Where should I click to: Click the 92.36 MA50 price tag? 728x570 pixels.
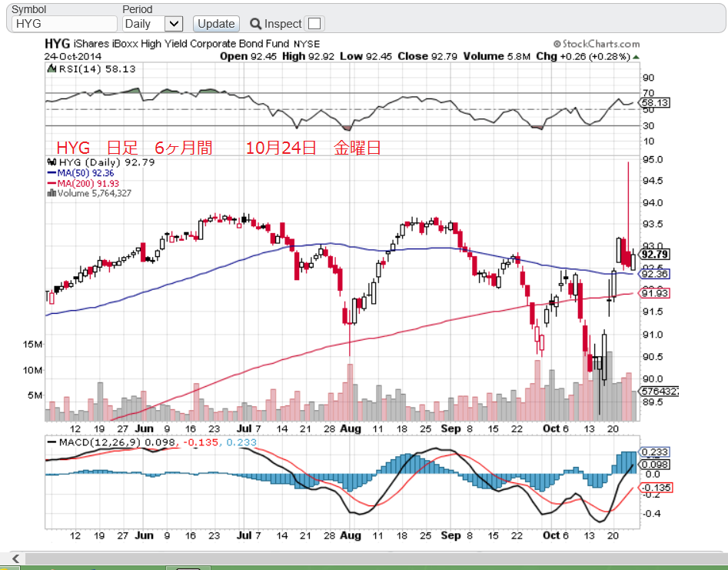point(655,274)
